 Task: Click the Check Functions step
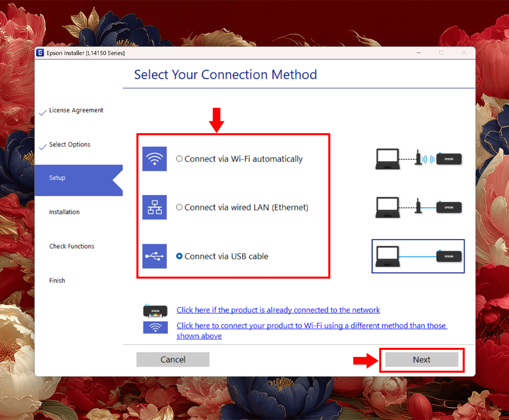72,247
